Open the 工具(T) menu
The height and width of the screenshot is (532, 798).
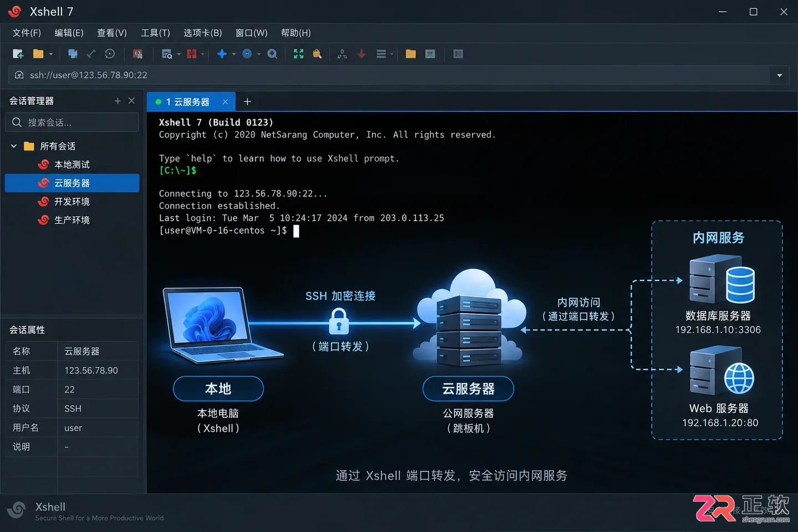click(155, 33)
